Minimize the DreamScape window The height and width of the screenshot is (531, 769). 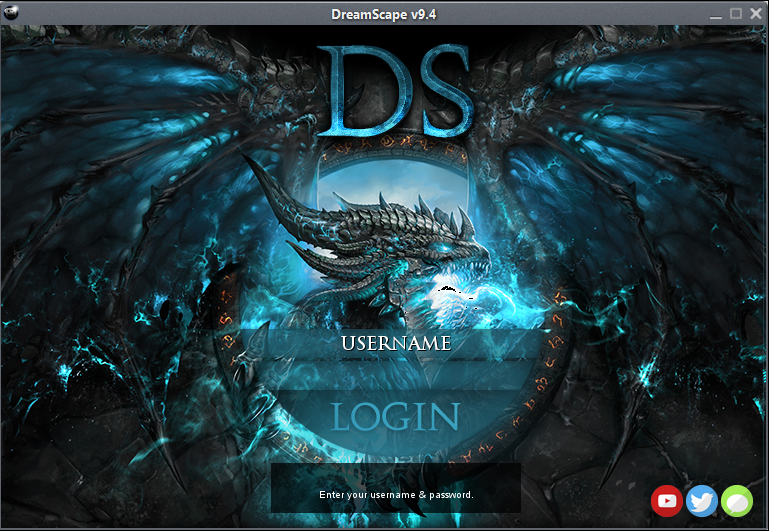[716, 14]
